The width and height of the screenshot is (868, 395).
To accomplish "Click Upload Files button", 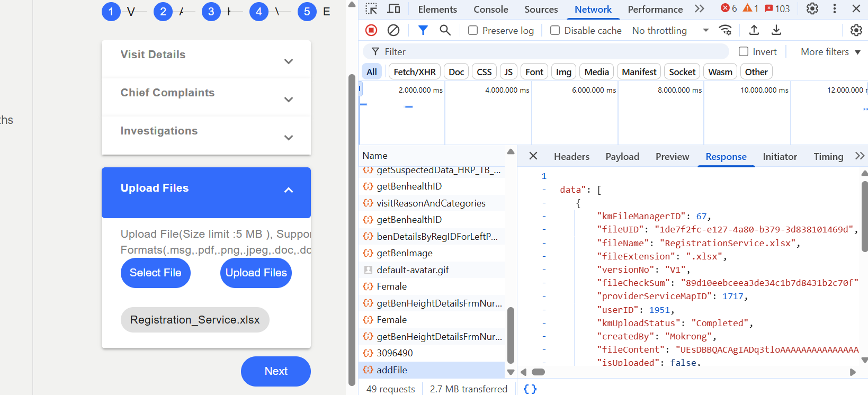I will 256,273.
